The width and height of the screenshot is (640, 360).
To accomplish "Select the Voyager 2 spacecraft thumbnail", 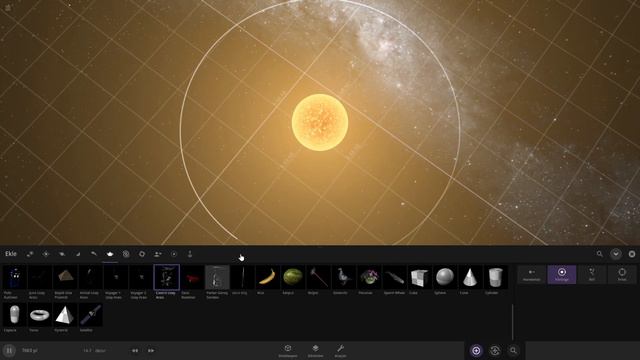I will coord(141,277).
